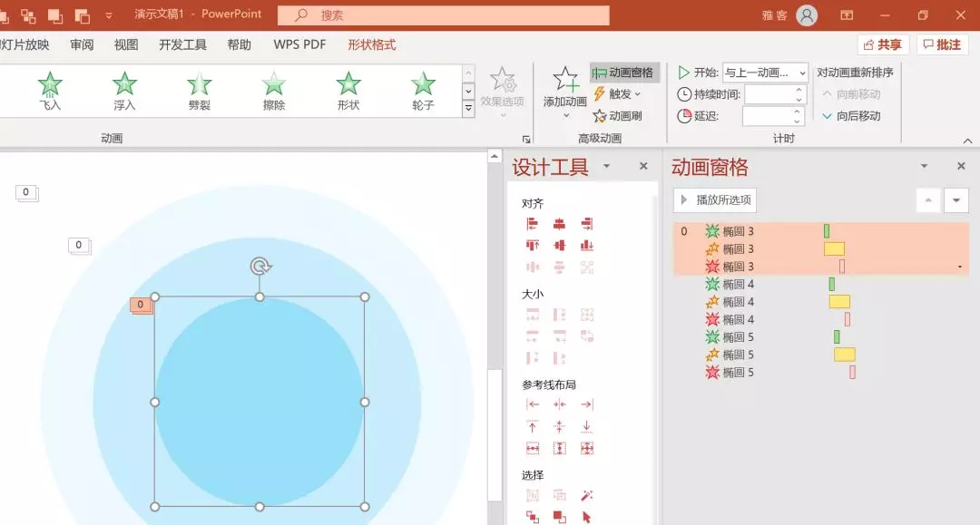Close the 设计工具 design tools pane
The image size is (980, 525).
pyautogui.click(x=643, y=166)
